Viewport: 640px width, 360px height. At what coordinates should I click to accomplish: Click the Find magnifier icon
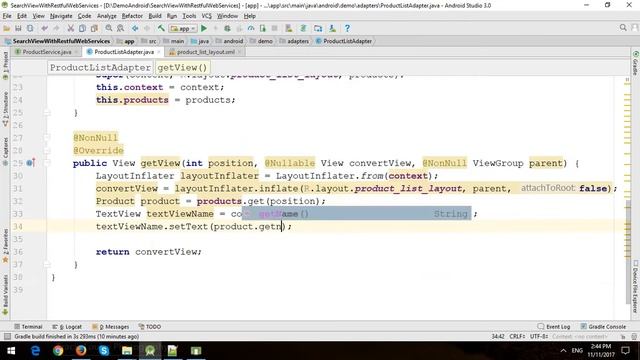click(x=109, y=28)
